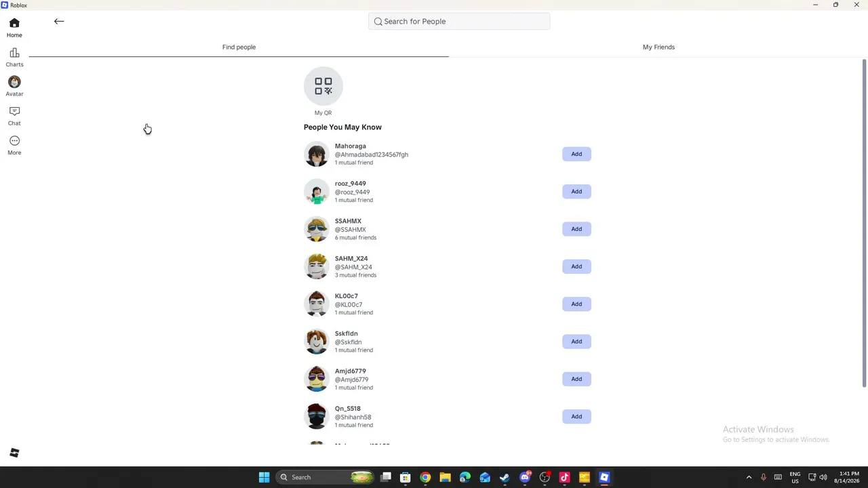Click the @Shihanh58 username

coord(353,417)
